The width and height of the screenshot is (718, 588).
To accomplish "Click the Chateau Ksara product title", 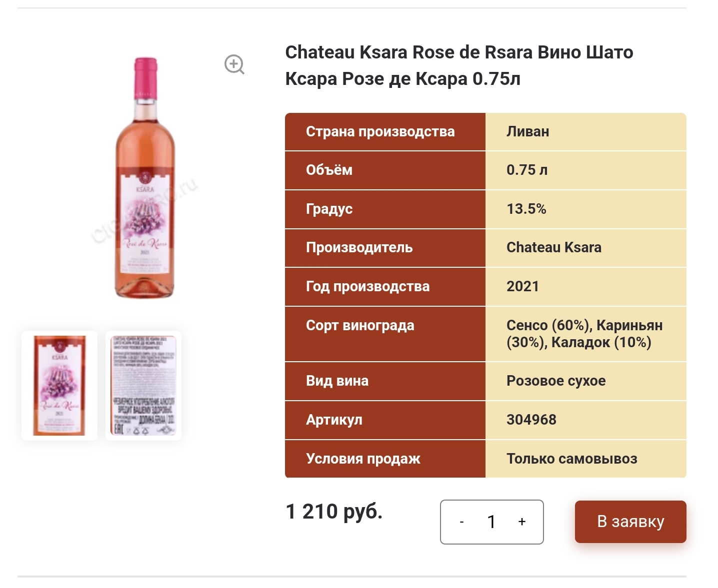I will pyautogui.click(x=458, y=65).
